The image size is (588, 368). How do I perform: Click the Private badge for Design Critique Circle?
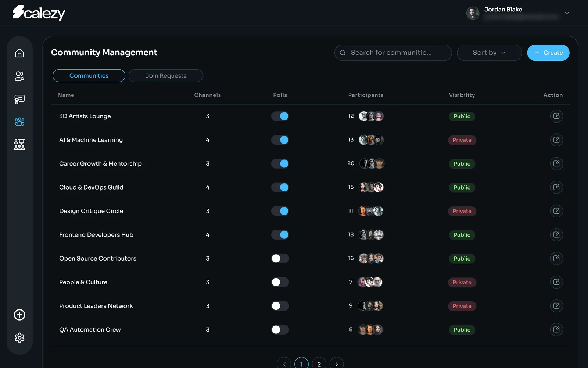[x=462, y=211]
